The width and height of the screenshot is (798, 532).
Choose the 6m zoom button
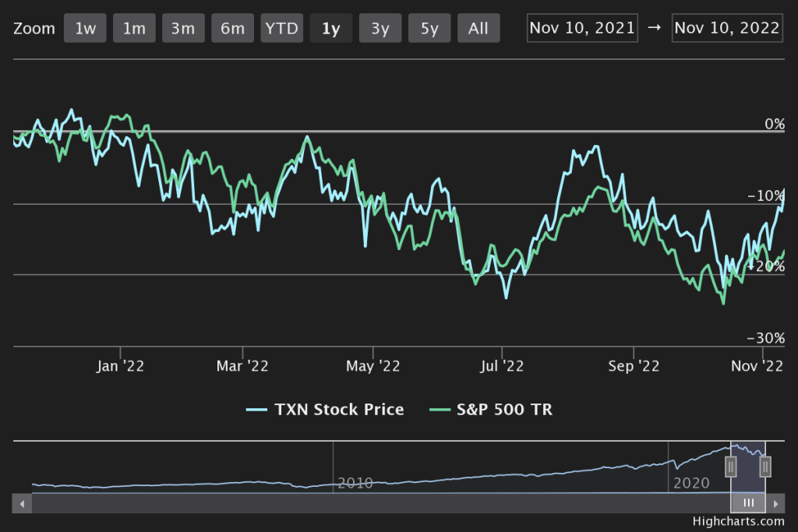point(232,29)
